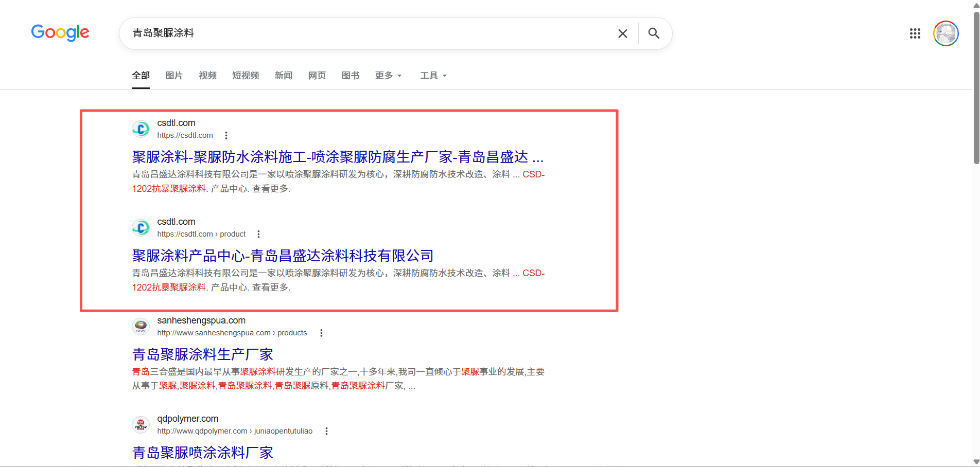Click the https://csdtl.com URL text
The height and width of the screenshot is (467, 980).
[185, 135]
